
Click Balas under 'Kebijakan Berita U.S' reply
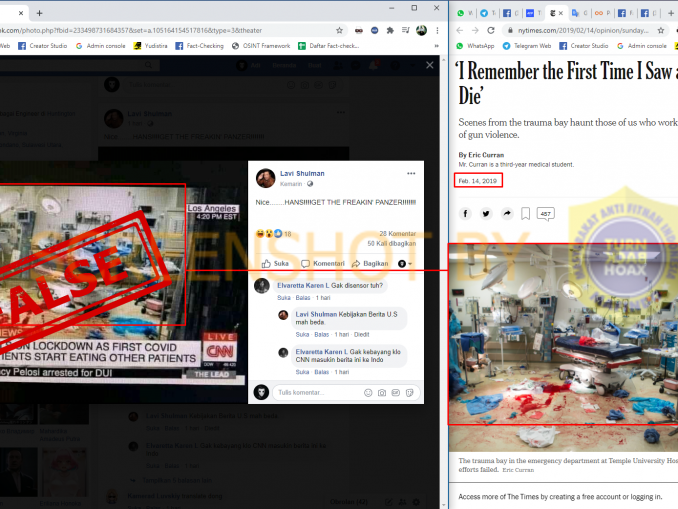pyautogui.click(x=321, y=334)
